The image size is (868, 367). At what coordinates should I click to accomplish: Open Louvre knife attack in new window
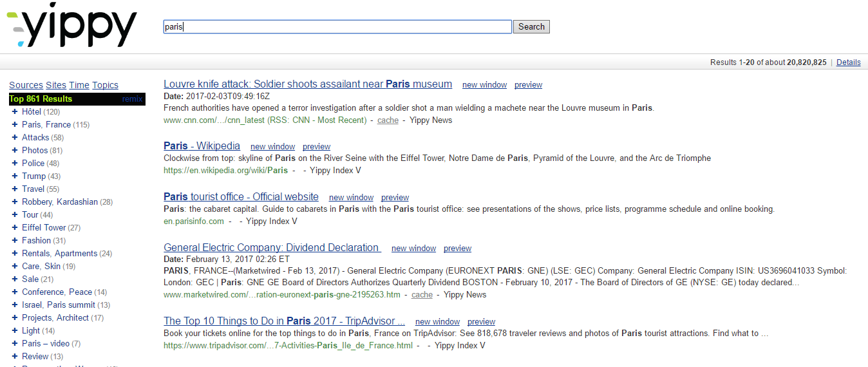tap(484, 85)
